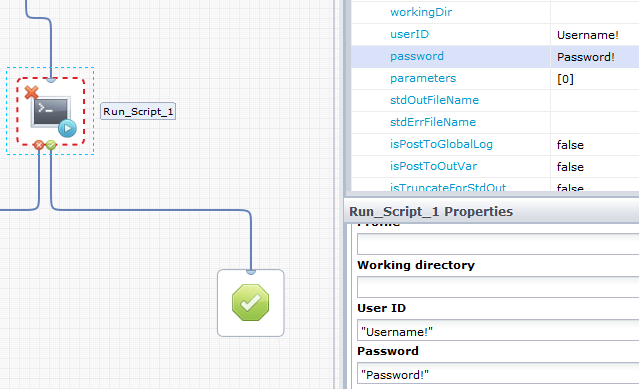The height and width of the screenshot is (389, 639).
Task: Select the isPostToGlobalLog property
Action: (x=441, y=144)
